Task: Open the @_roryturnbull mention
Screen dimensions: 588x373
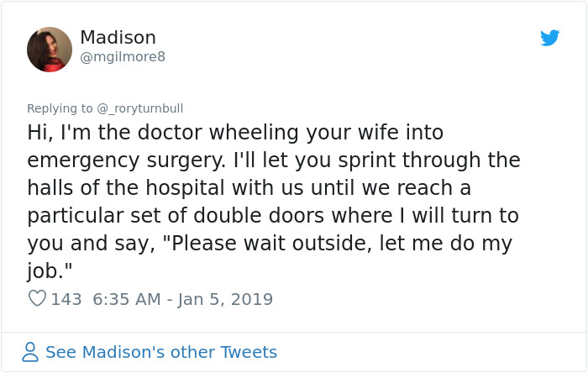Action: pyautogui.click(x=139, y=108)
